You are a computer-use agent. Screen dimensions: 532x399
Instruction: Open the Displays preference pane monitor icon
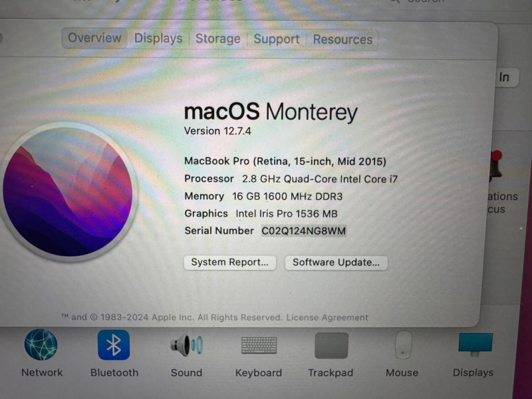click(475, 344)
